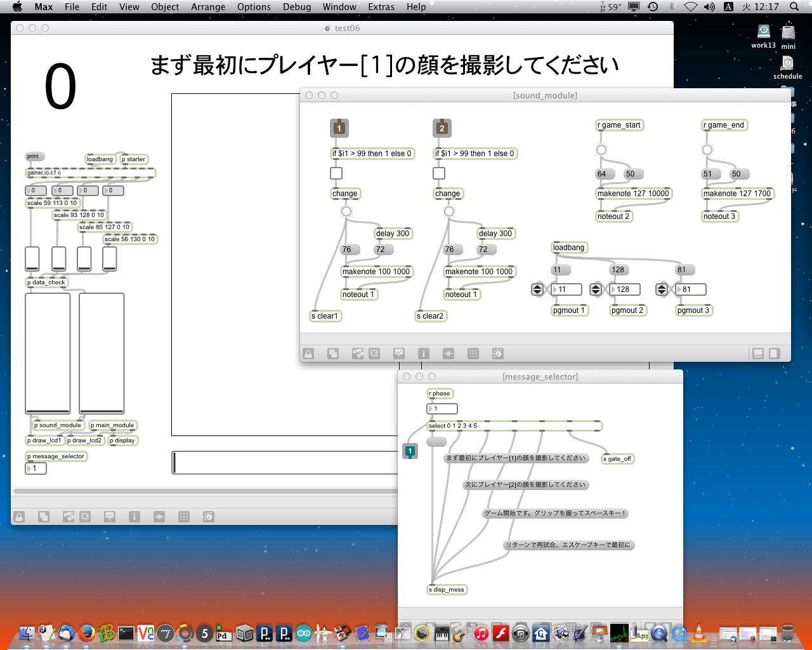Open the Extras menu
812x650 pixels.
[x=381, y=7]
